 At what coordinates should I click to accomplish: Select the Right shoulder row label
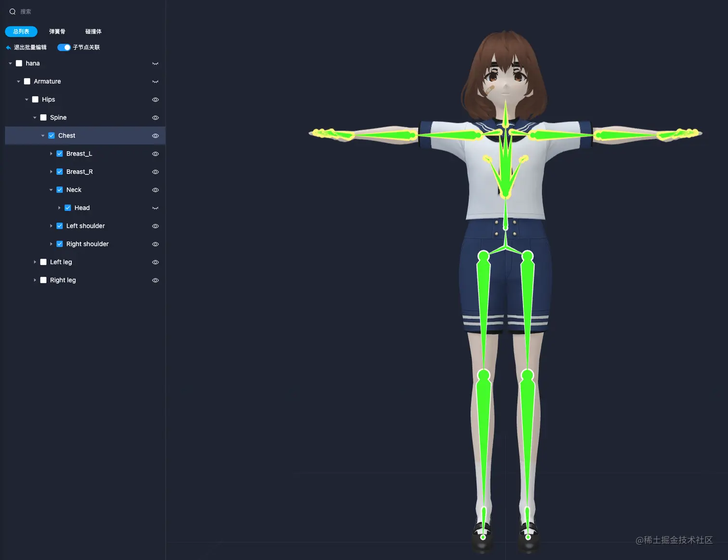click(87, 244)
